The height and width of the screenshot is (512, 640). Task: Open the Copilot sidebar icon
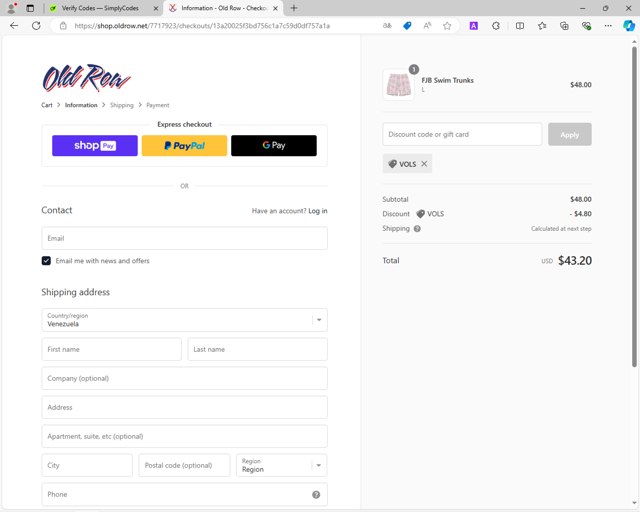pyautogui.click(x=629, y=26)
